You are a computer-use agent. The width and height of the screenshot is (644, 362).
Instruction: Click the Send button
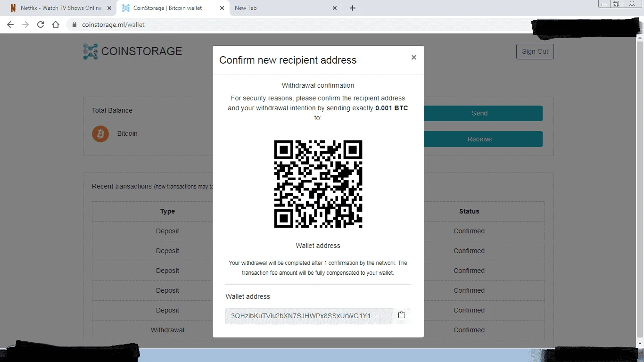479,113
